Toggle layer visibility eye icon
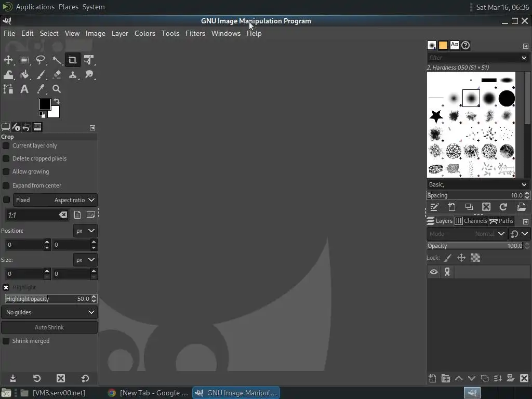The height and width of the screenshot is (399, 532). tap(434, 272)
